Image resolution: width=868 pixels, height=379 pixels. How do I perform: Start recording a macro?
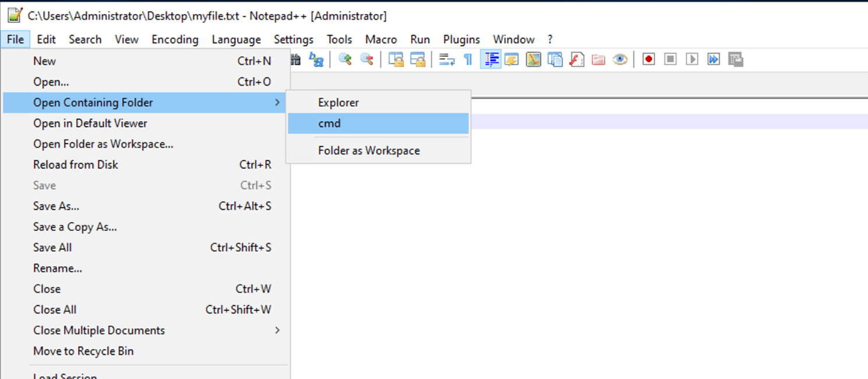click(648, 59)
